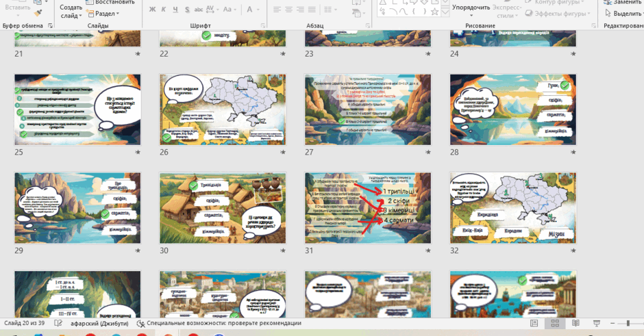The image size is (644, 336).
Task: Select Slide Sorter view icon
Action: tap(555, 323)
